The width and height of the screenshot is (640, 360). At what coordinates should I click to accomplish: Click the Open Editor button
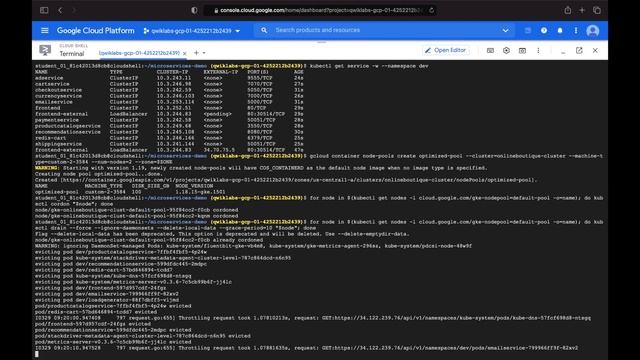pos(445,50)
